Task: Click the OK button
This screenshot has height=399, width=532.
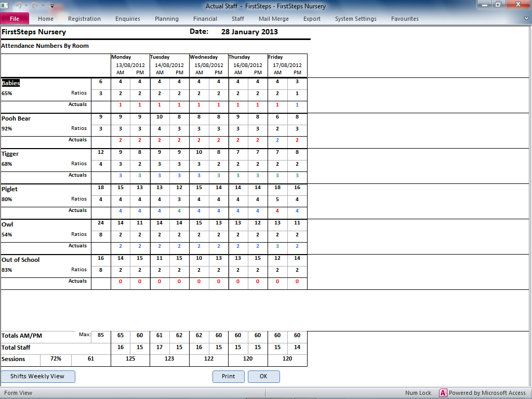Action: coord(263,376)
